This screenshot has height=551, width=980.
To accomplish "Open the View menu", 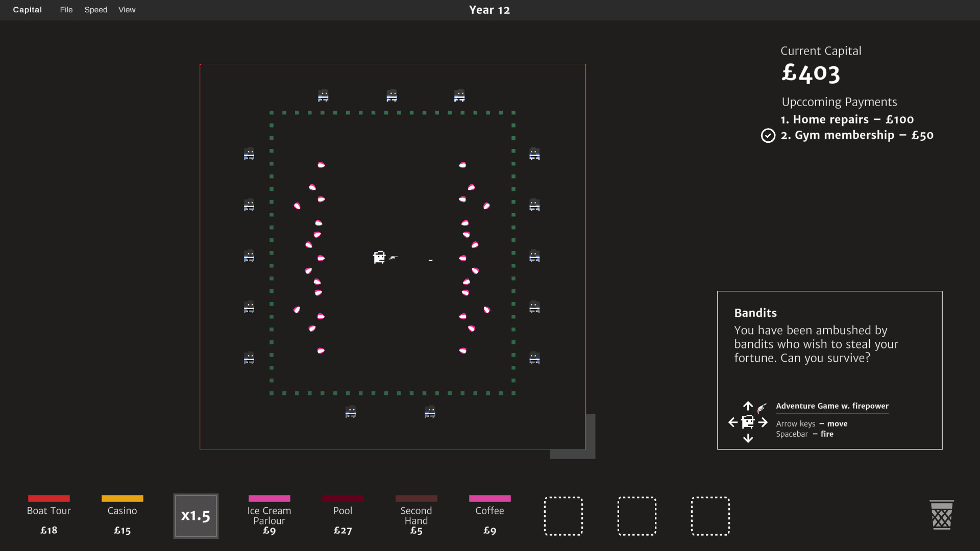I will (127, 10).
